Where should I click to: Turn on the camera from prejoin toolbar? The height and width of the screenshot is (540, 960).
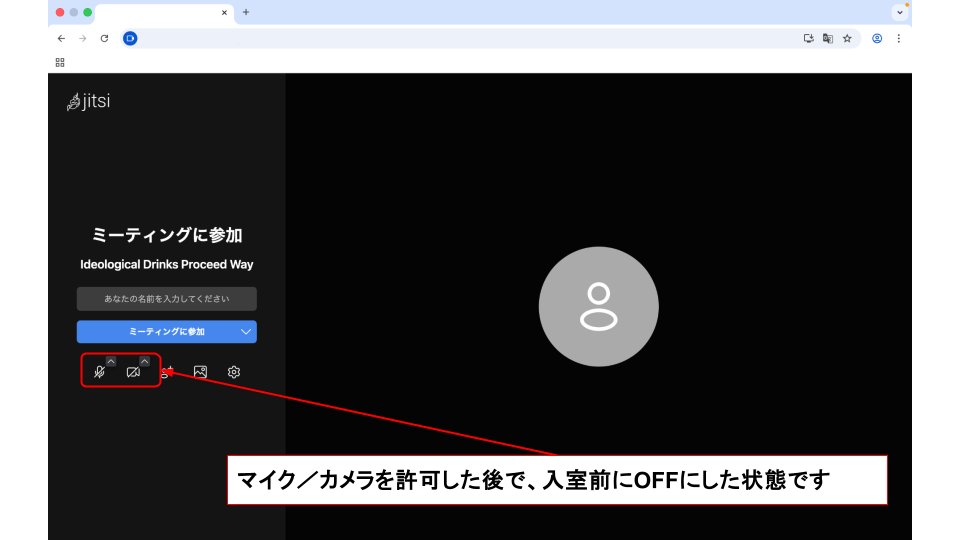tap(133, 372)
